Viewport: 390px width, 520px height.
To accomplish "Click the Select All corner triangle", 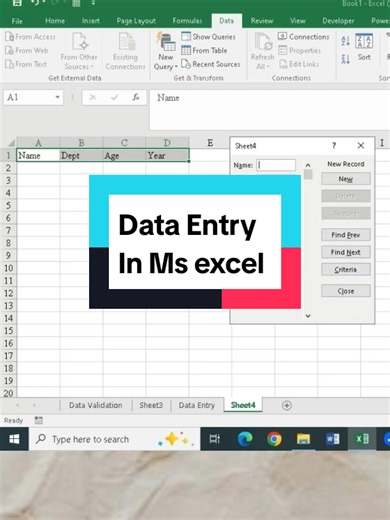I will 11,143.
